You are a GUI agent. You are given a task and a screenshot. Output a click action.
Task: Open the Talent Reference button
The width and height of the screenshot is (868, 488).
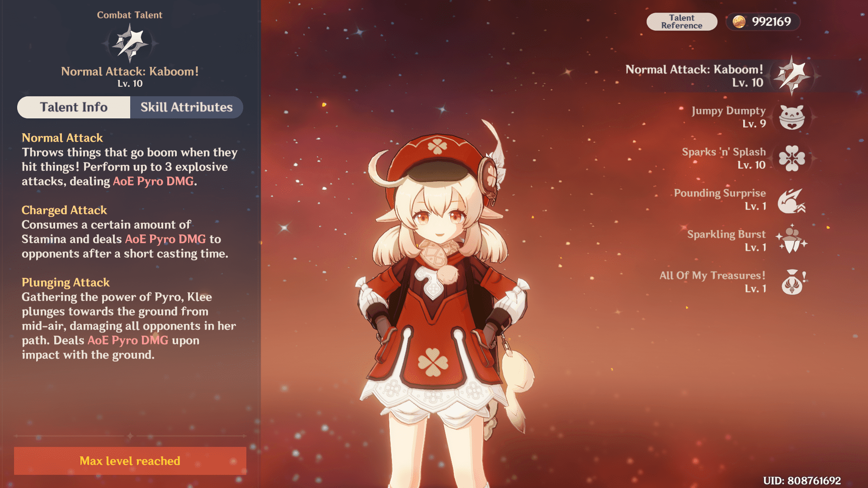[x=682, y=22]
